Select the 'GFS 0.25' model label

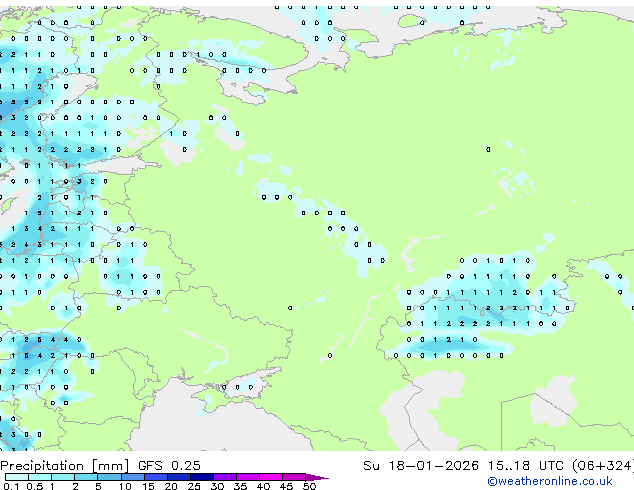(169, 466)
